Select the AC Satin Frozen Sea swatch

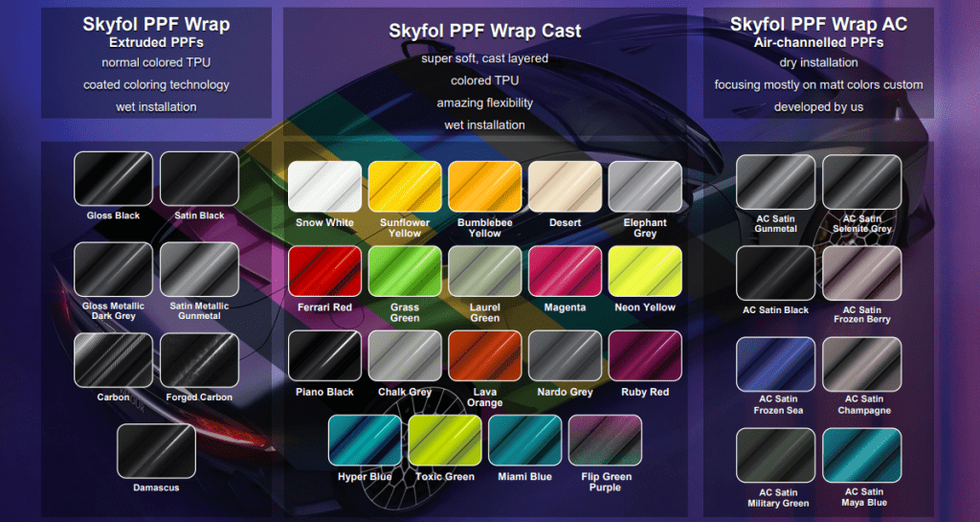[775, 365]
